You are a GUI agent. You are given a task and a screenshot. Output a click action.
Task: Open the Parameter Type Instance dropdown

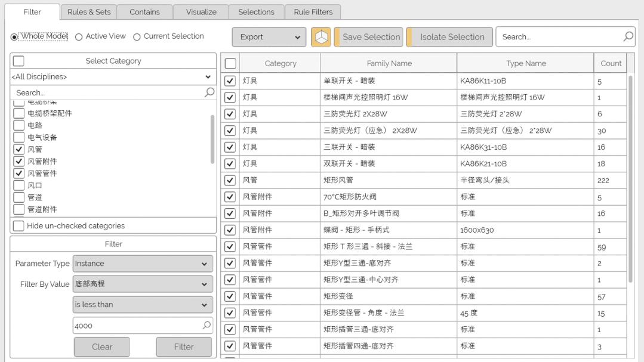pyautogui.click(x=143, y=264)
